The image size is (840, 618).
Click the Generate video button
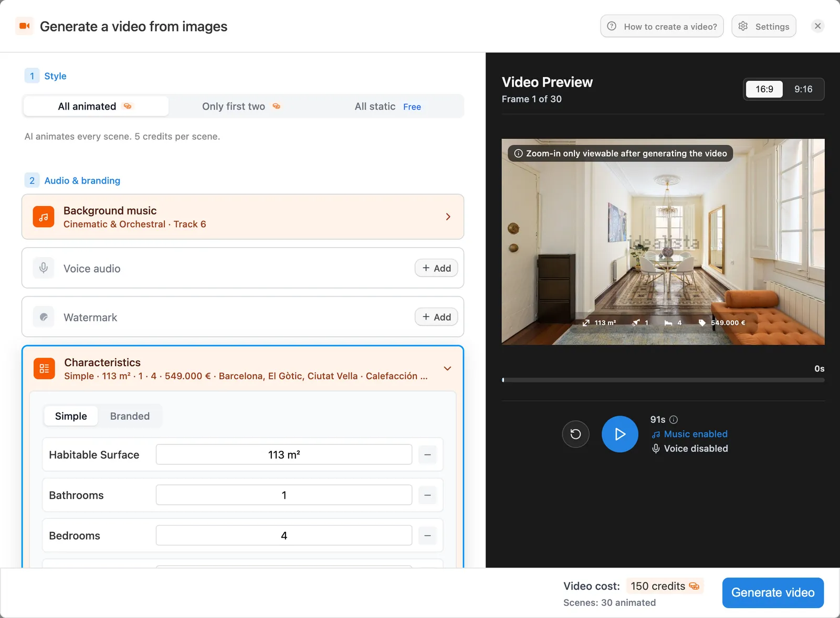pyautogui.click(x=773, y=593)
